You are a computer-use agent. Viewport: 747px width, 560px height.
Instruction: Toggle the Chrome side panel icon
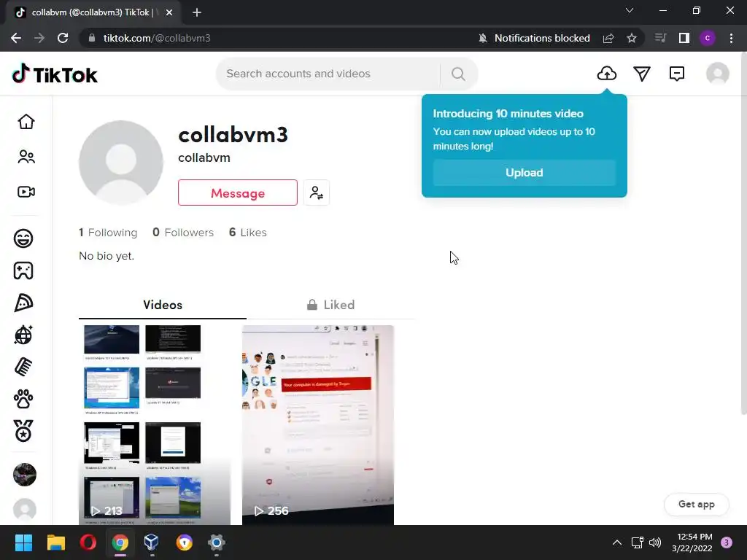[x=684, y=38]
